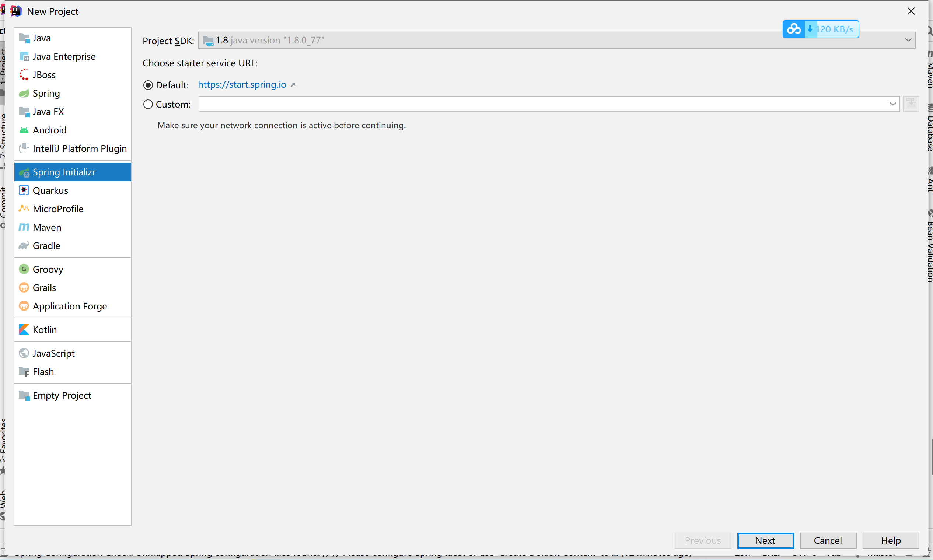
Task: Click the cloud download speed widget
Action: 821,29
